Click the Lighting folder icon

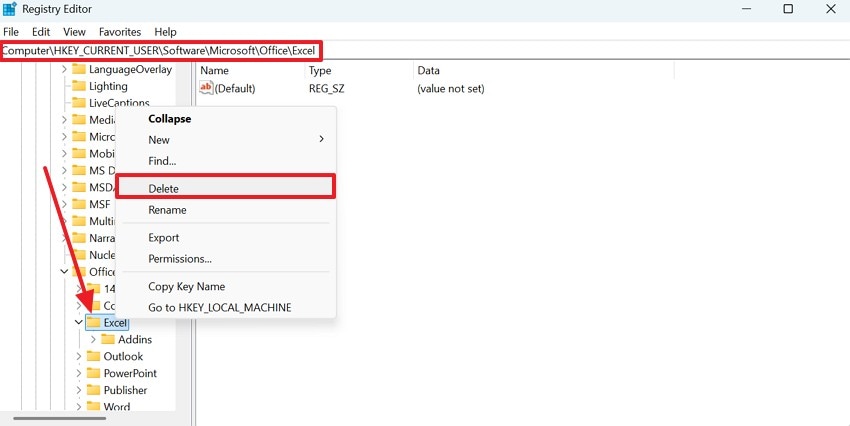79,86
